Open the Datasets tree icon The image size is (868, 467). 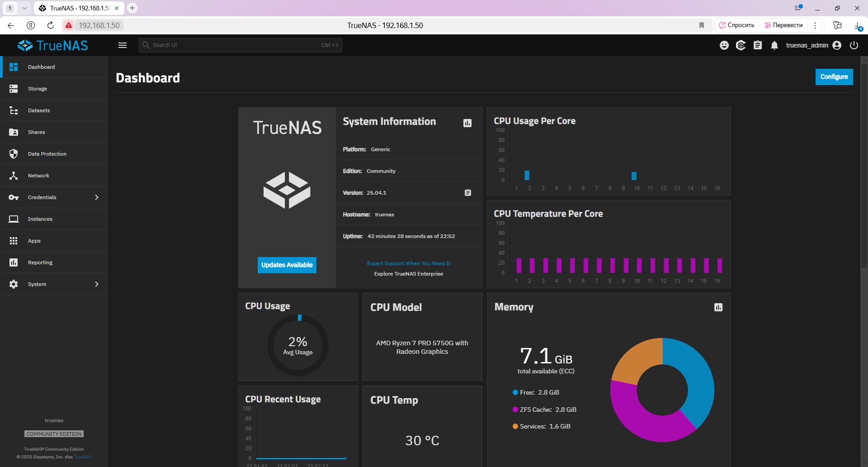[x=14, y=110]
